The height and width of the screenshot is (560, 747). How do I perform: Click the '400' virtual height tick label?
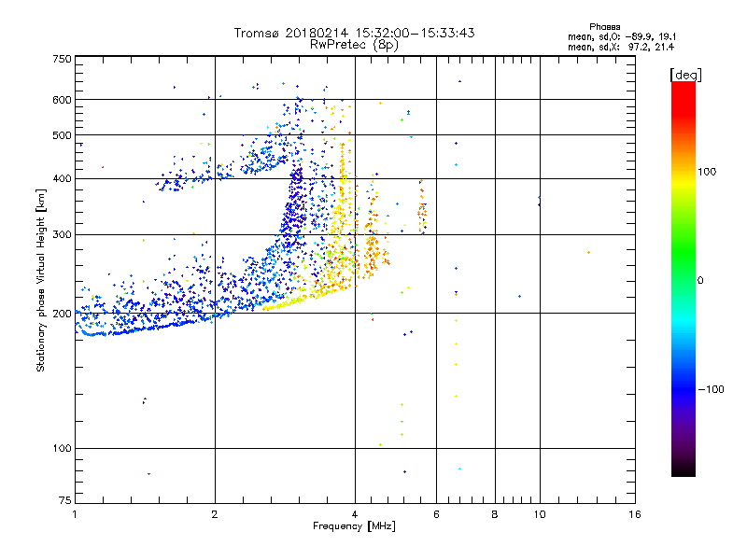tap(62, 179)
